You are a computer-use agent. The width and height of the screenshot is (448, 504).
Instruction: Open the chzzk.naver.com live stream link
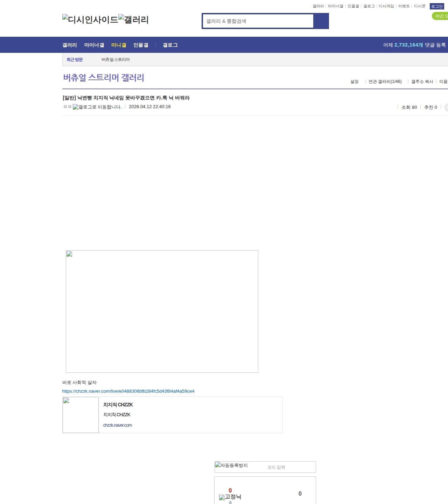point(128,391)
